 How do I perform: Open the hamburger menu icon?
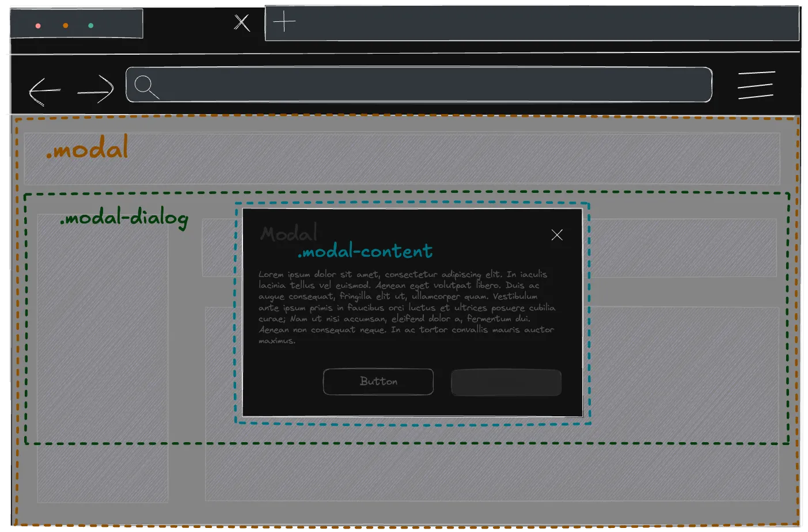pos(756,85)
